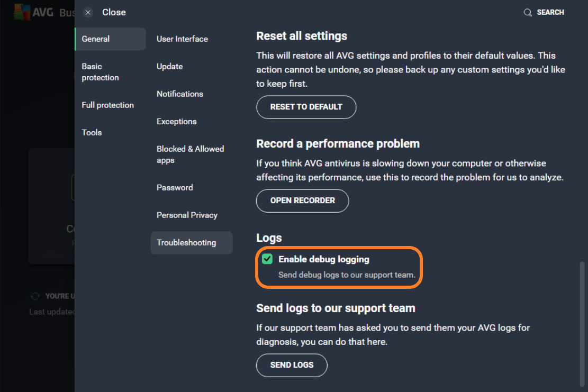Select Troubleshooting settings
This screenshot has width=588, height=392.
point(192,243)
